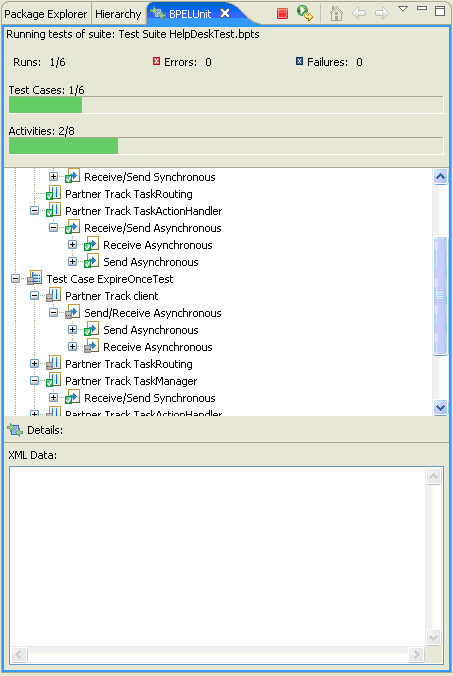Navigate forward with the right arrow
Image resolution: width=453 pixels, height=676 pixels.
382,13
